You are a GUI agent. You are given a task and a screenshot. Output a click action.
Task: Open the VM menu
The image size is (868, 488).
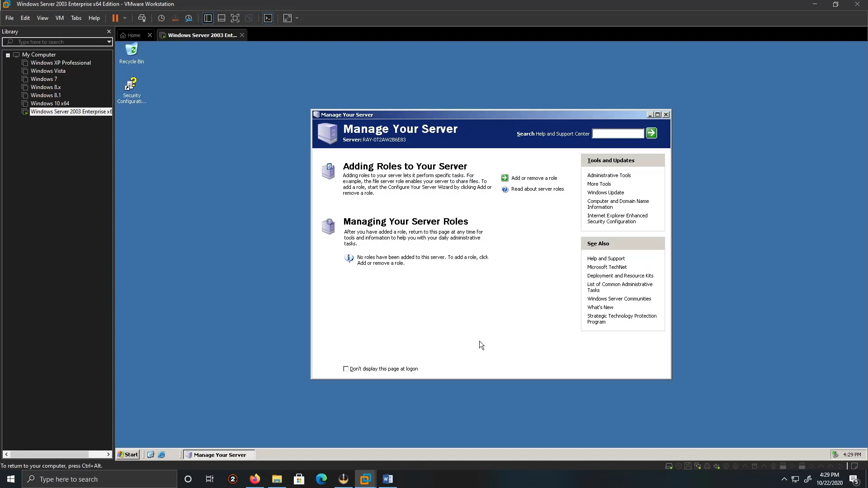click(60, 18)
